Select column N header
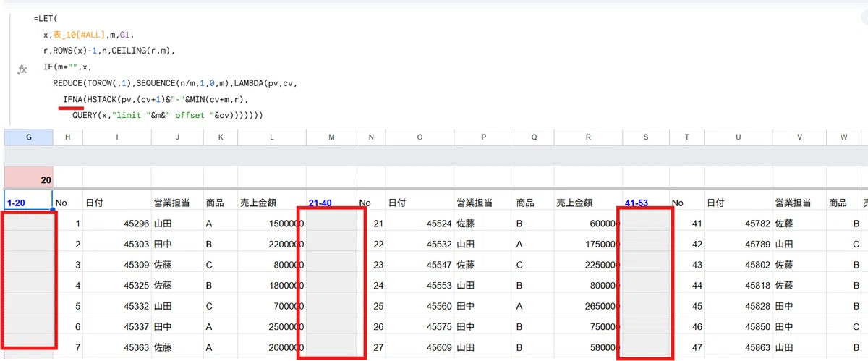 pyautogui.click(x=371, y=137)
